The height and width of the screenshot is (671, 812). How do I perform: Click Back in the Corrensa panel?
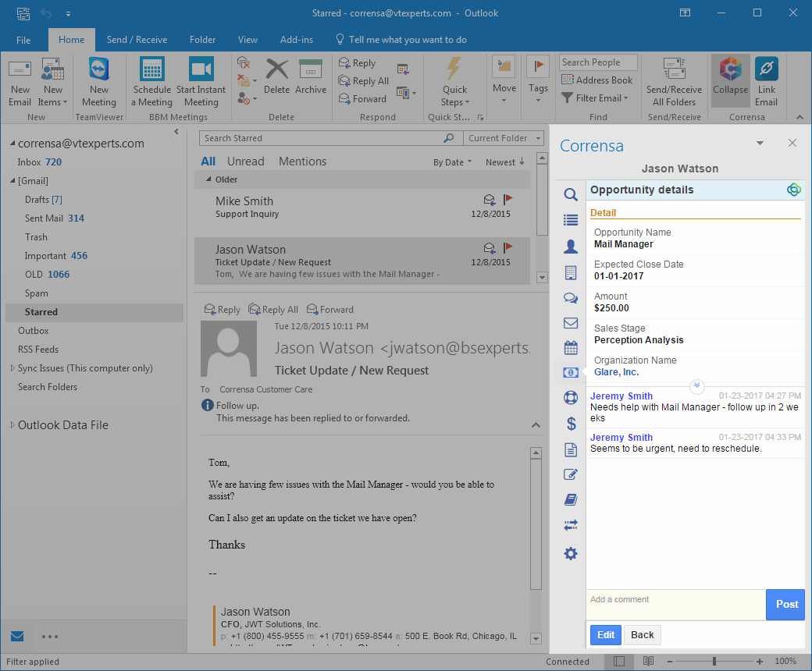point(642,635)
